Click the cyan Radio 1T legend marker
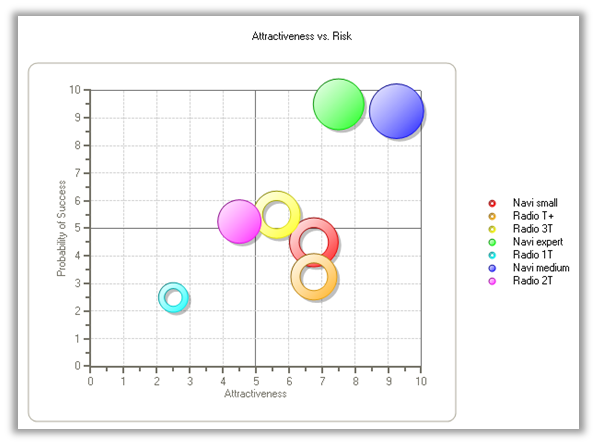Screen dimensions: 597x445 coord(492,255)
